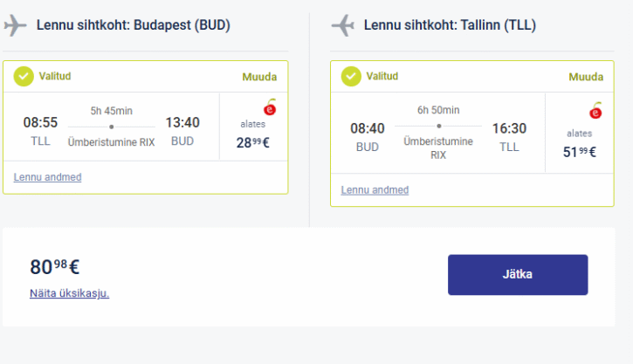Click the layover dot on TLL–BUD route line
Screen dimensions: 633x364
click(x=112, y=127)
